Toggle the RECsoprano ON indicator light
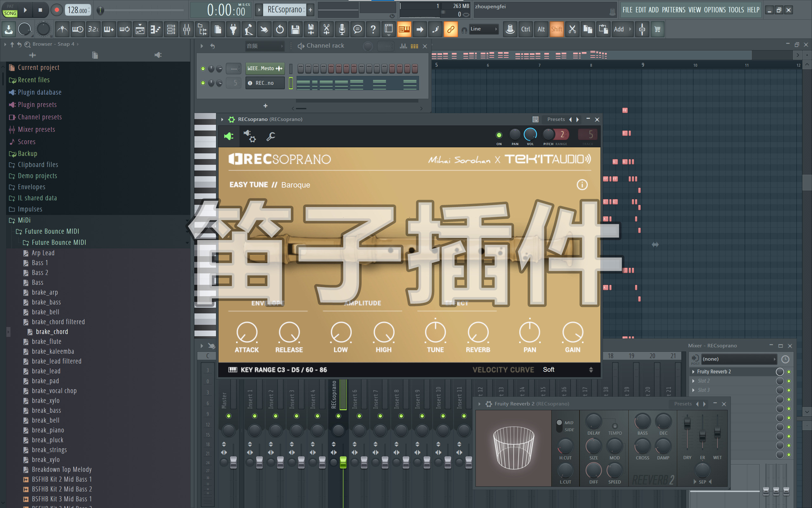The image size is (812, 508). point(499,135)
